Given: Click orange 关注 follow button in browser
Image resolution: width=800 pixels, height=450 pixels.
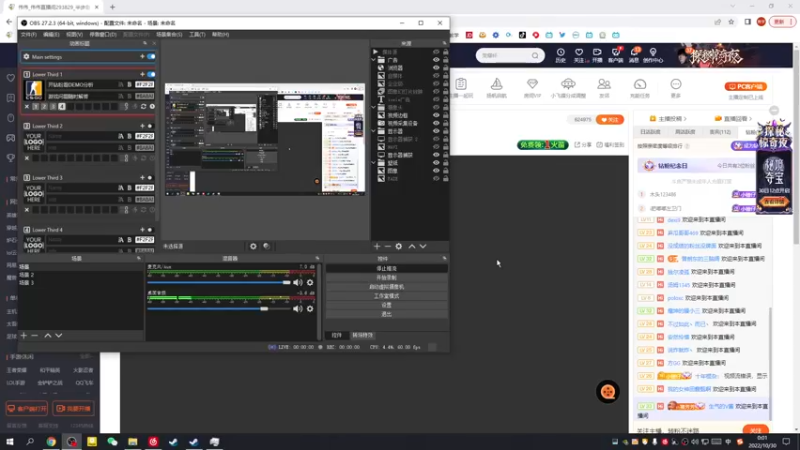Looking at the screenshot, I should (x=610, y=120).
